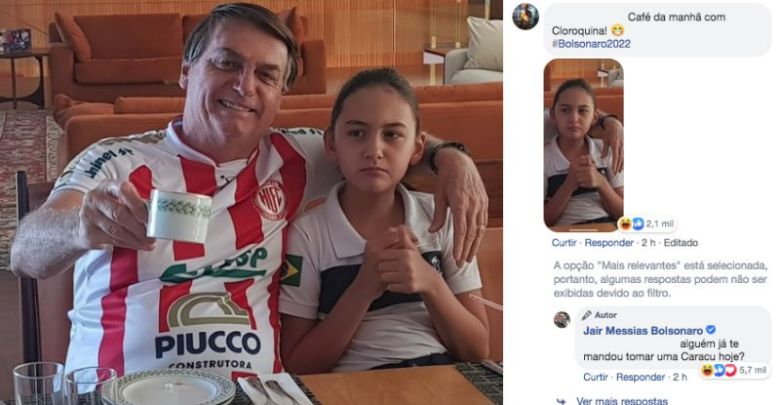
Task: Show reactions list via the 5,7 mil count
Action: [x=753, y=370]
